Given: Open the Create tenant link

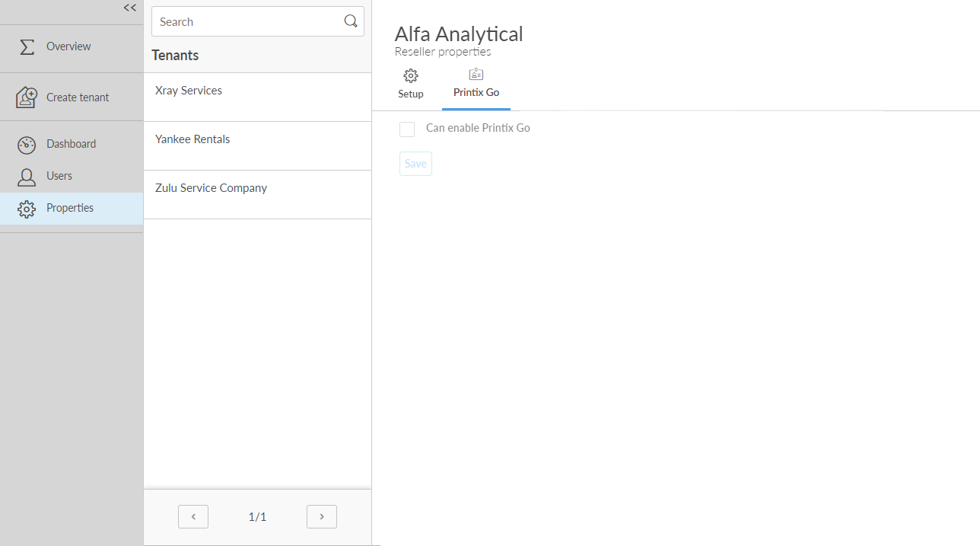Looking at the screenshot, I should [x=78, y=97].
